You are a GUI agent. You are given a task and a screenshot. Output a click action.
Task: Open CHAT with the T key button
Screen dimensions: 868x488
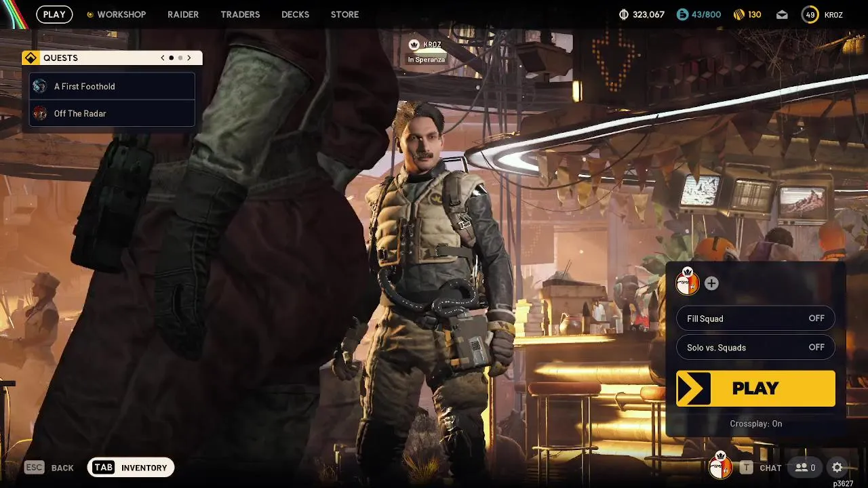(760, 468)
